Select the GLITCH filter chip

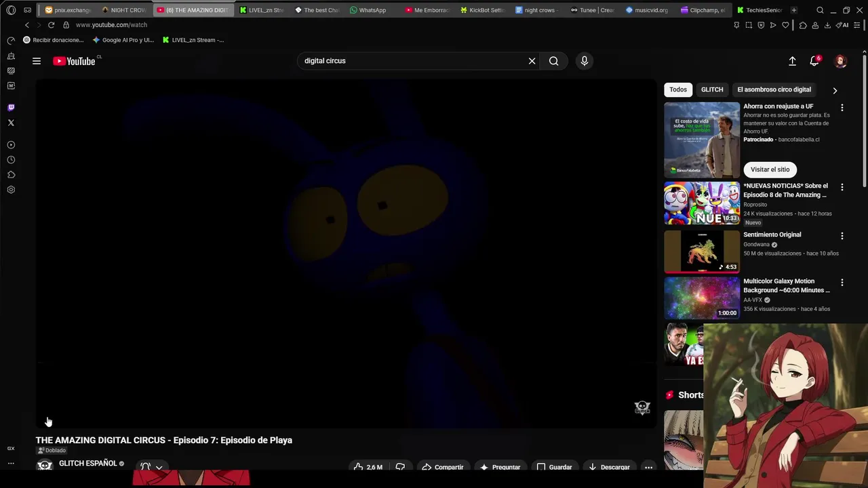click(712, 89)
